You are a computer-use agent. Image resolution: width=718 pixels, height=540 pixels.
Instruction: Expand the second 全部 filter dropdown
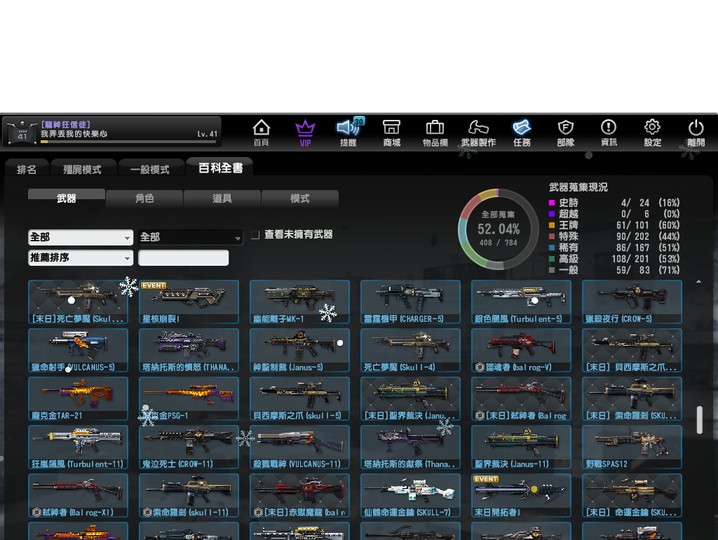click(190, 238)
